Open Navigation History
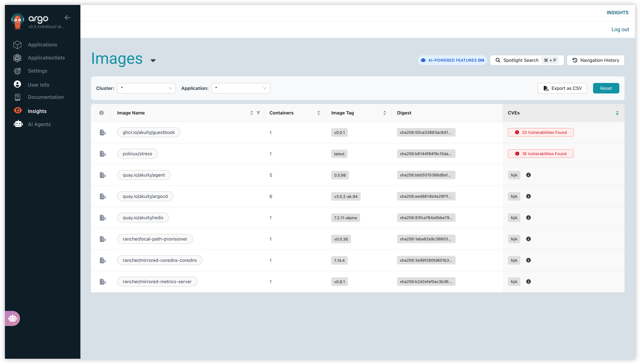Screen dimensions: 640x364 [x=596, y=60]
